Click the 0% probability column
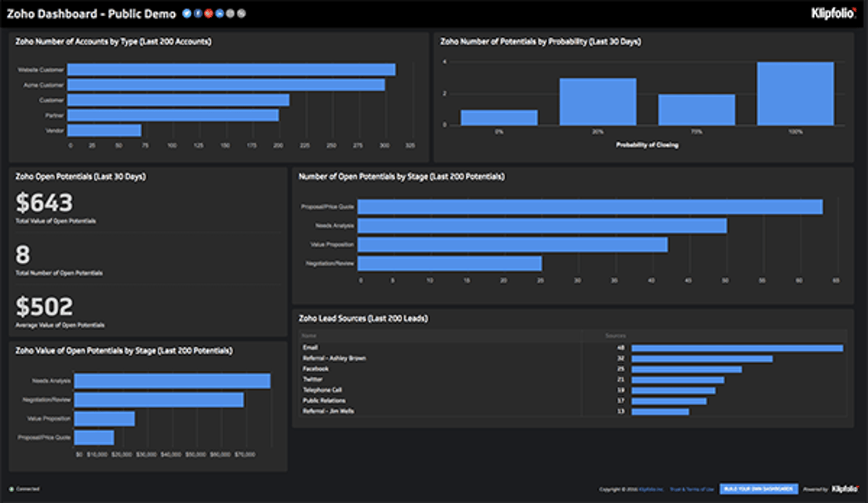The image size is (868, 503). (499, 117)
